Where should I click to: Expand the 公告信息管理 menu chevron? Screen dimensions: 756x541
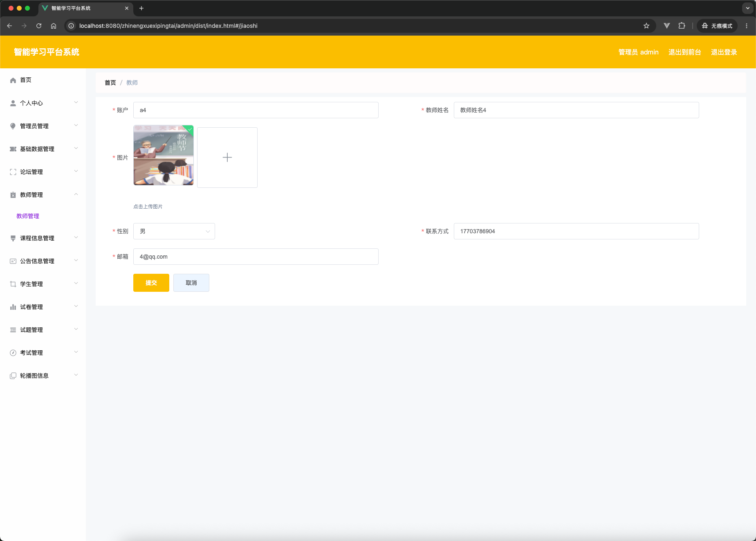click(76, 261)
